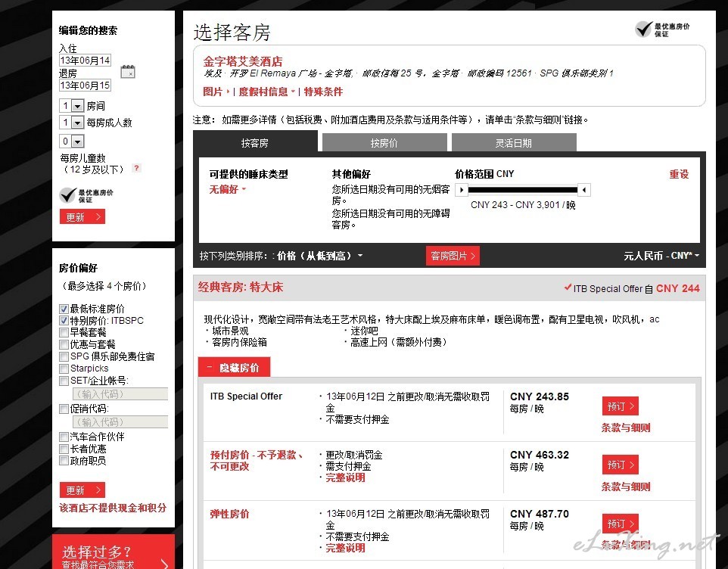The width and height of the screenshot is (728, 569).
Task: Expand the 度假村信息 menu
Action: point(267,92)
